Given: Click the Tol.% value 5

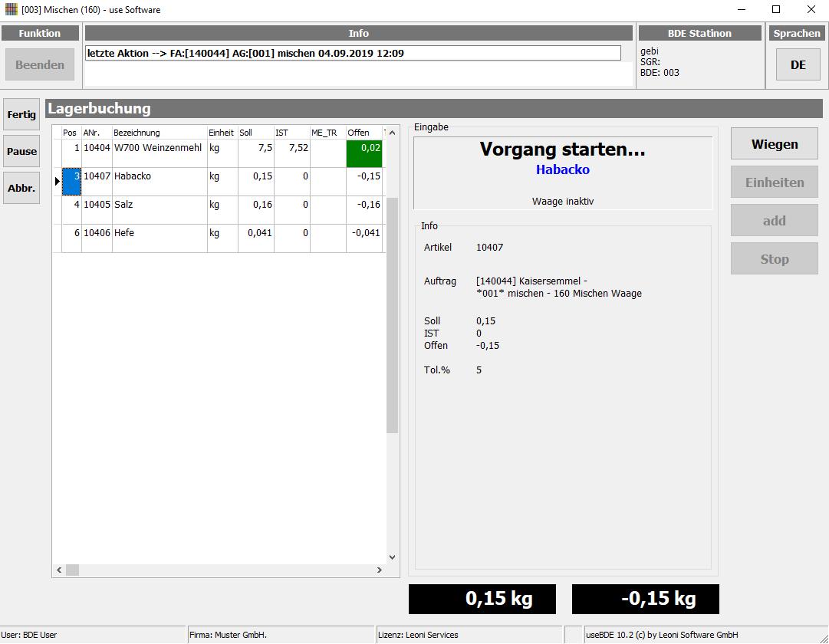Looking at the screenshot, I should click(479, 370).
